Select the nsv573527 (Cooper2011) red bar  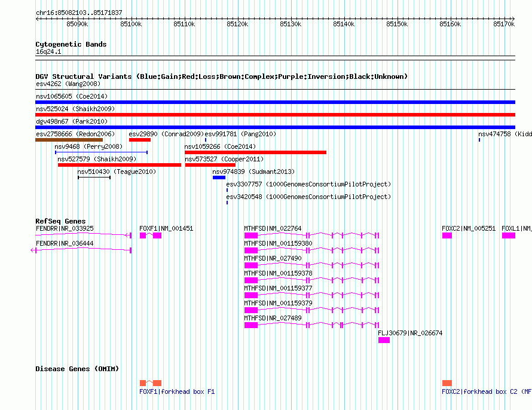[210, 165]
